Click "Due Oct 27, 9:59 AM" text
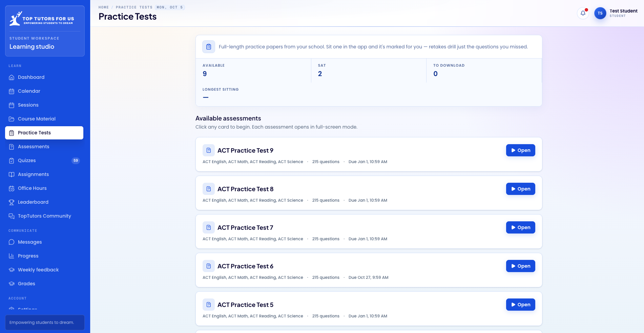Viewport: 644px width, 333px height. (368, 277)
